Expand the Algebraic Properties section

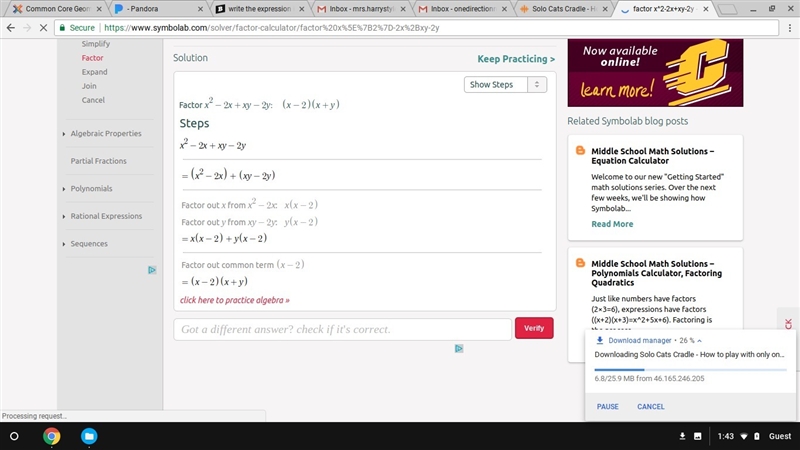[x=106, y=134]
